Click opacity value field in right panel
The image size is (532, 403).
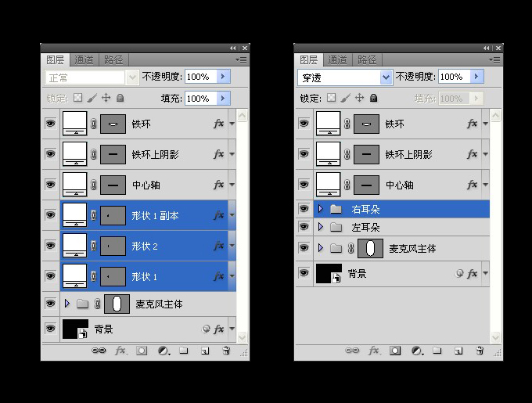pyautogui.click(x=455, y=77)
